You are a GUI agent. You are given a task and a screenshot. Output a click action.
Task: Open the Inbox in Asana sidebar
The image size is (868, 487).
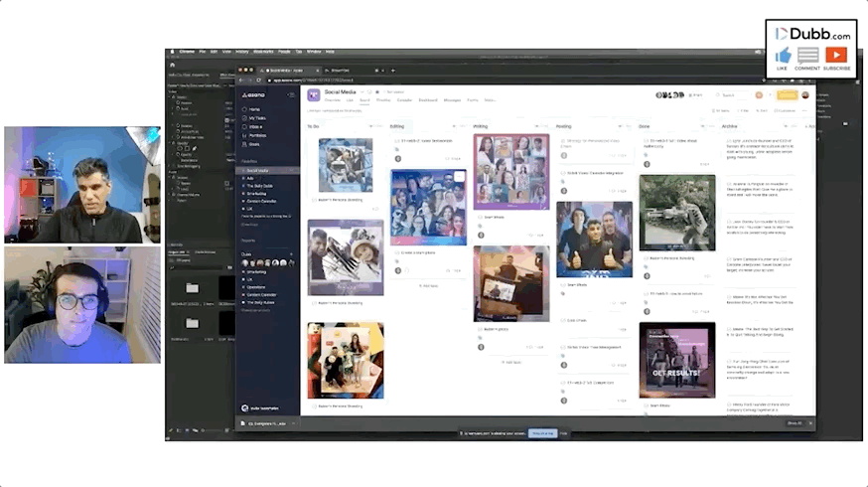pyautogui.click(x=252, y=127)
